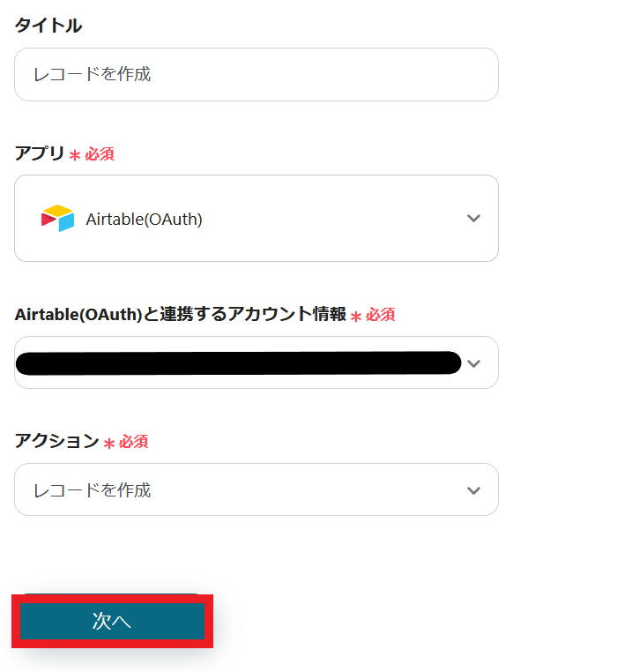Click the Airtable logo icon
Viewport: 617px width, 672px height.
[x=57, y=219]
